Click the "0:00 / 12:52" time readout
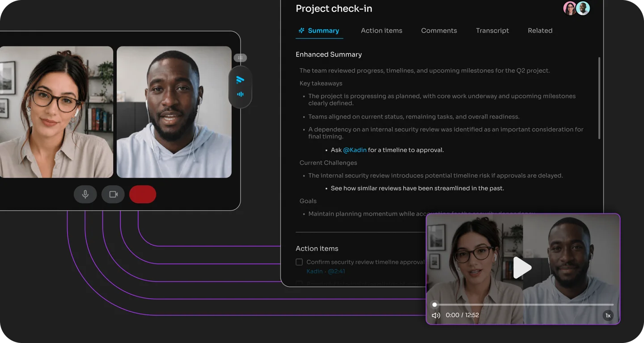The image size is (644, 343). (462, 315)
